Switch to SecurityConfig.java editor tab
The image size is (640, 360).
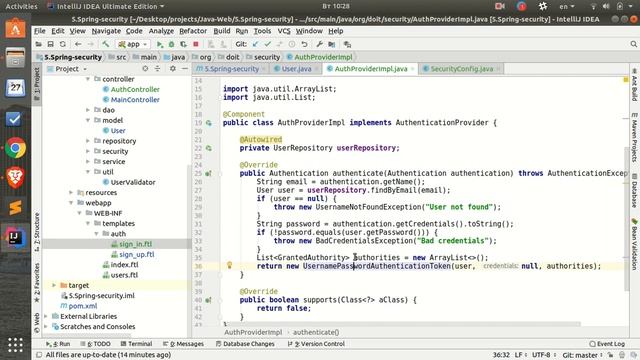(462, 69)
